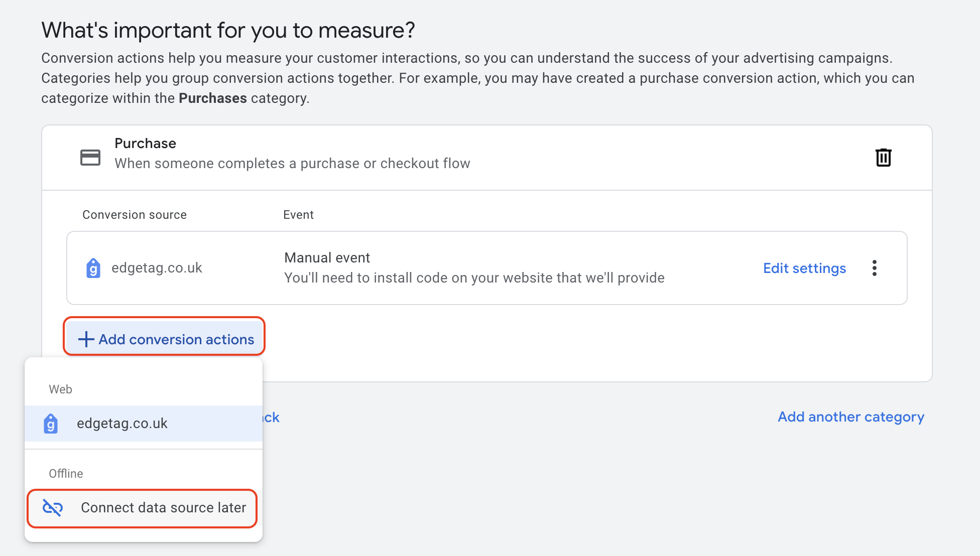Click the Offline section label in menu
Screen dimensions: 980x556
(66, 474)
